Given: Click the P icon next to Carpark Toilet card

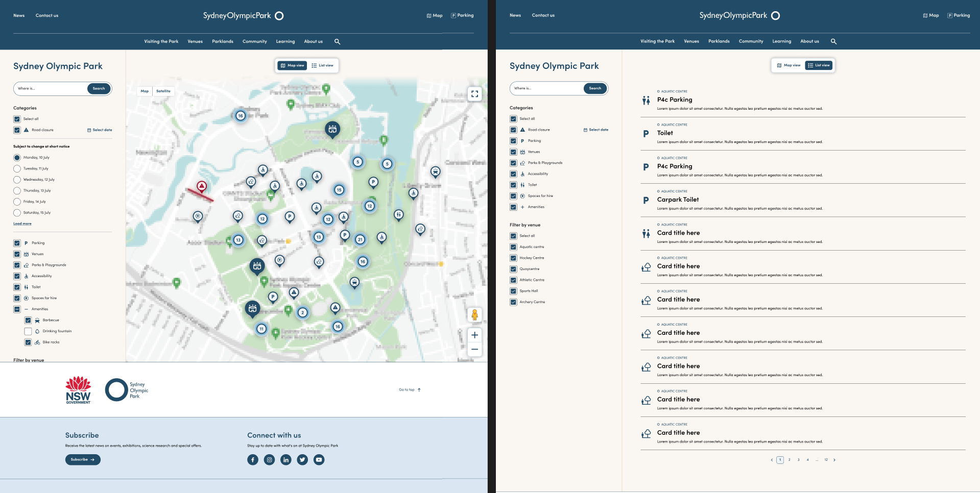Looking at the screenshot, I should pyautogui.click(x=646, y=200).
